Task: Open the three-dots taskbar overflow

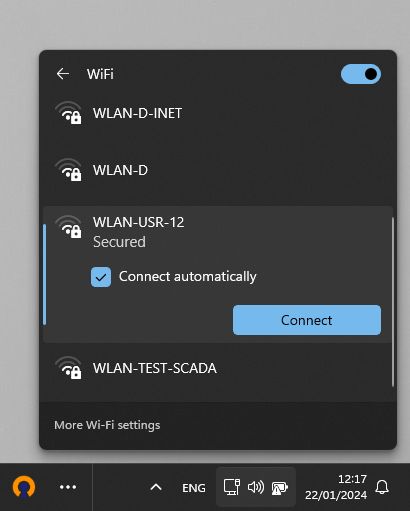Action: tap(68, 487)
